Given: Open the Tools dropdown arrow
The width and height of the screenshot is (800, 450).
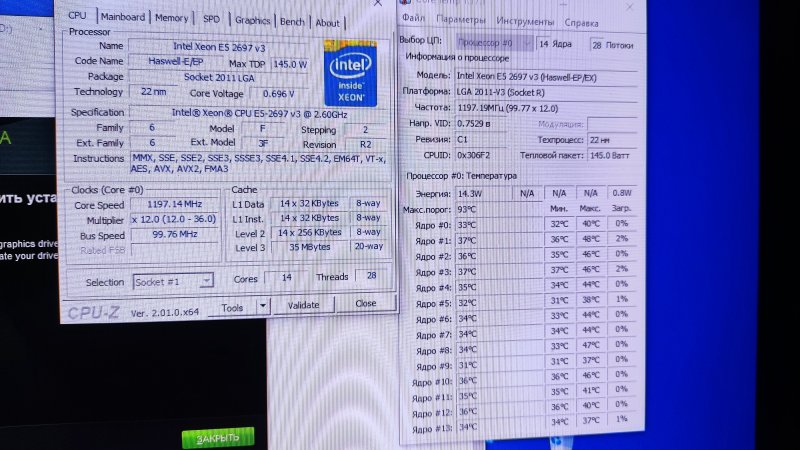Looking at the screenshot, I should (x=263, y=306).
